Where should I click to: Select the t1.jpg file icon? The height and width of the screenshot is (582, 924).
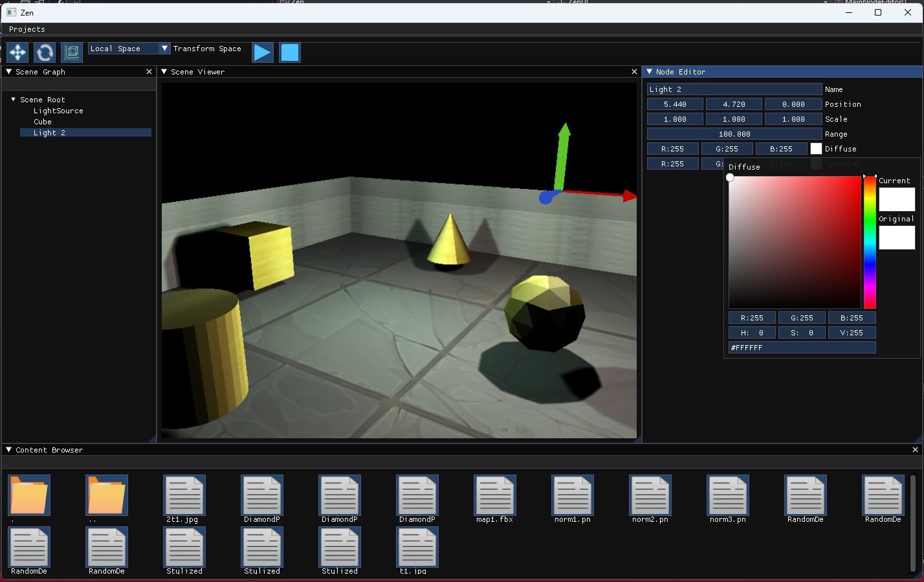click(417, 547)
